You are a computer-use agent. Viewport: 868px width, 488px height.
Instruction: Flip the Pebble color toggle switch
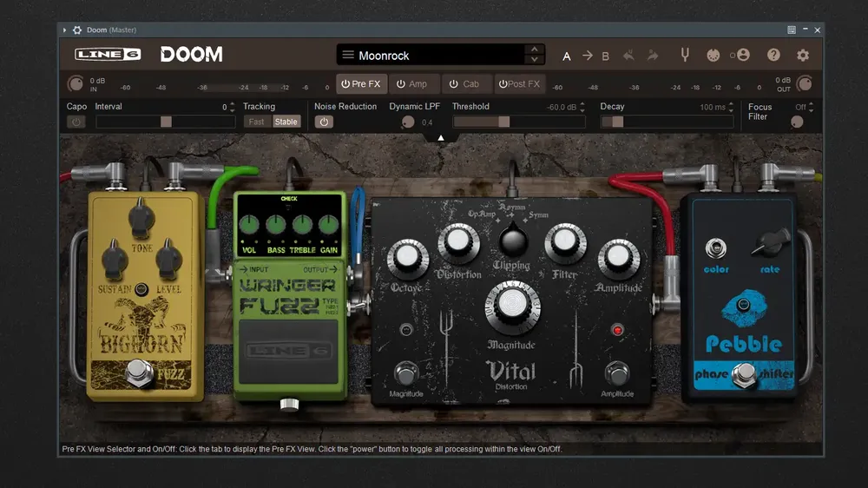coord(716,248)
